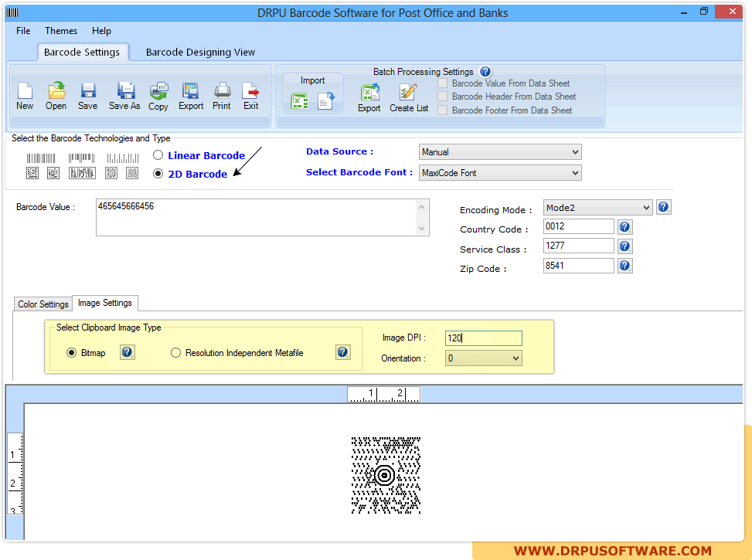Open the File menu

[23, 31]
